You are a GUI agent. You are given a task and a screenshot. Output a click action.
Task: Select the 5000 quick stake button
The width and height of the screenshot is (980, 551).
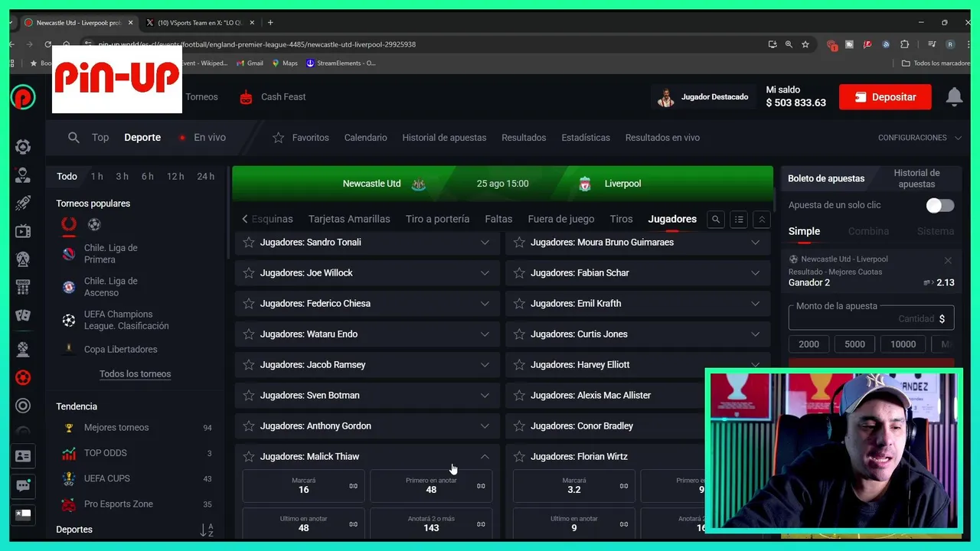click(x=854, y=344)
